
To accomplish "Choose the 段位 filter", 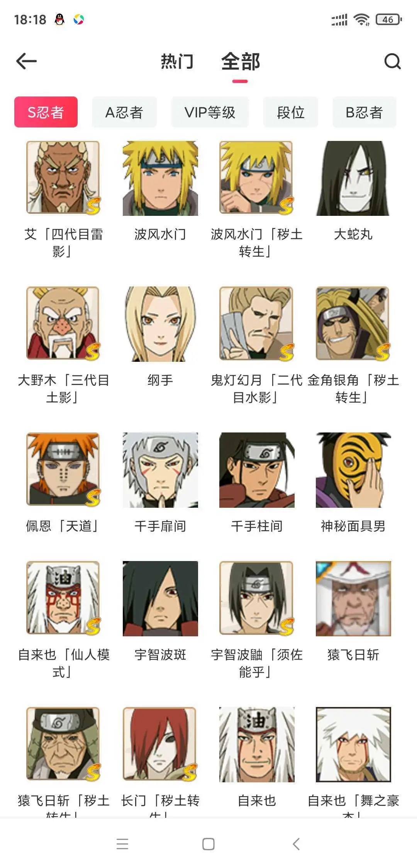I will click(291, 112).
